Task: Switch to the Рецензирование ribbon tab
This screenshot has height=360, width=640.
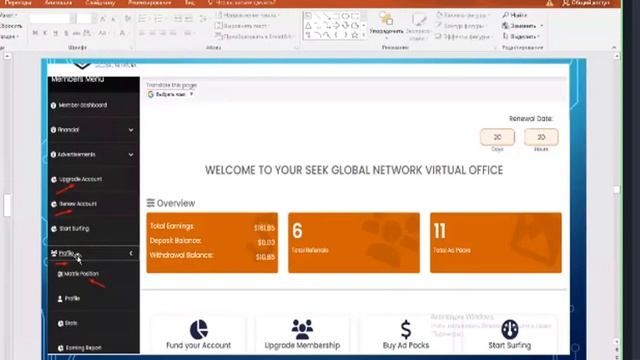Action: (x=149, y=3)
